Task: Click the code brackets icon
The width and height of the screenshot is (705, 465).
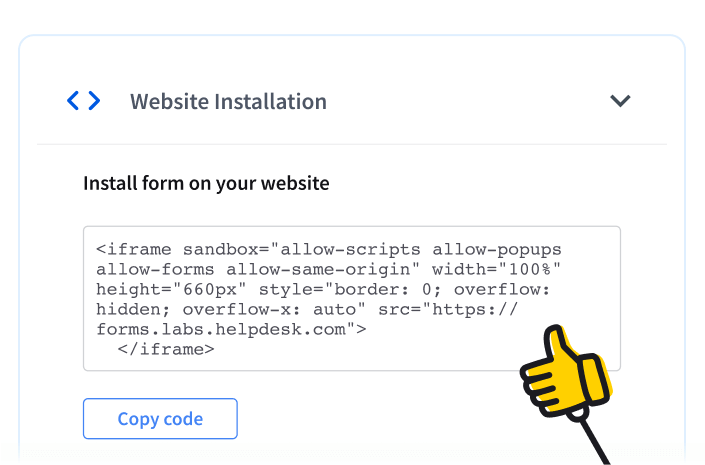Action: click(84, 101)
